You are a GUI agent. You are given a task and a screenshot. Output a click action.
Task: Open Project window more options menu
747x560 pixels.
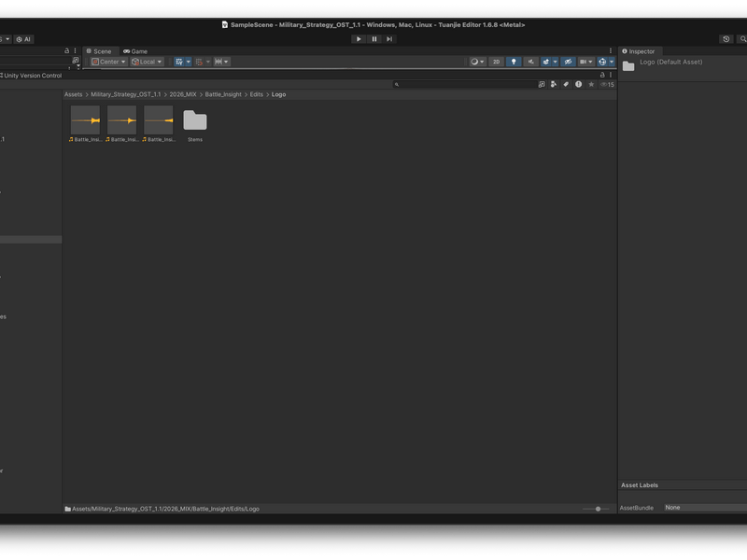[x=611, y=75]
